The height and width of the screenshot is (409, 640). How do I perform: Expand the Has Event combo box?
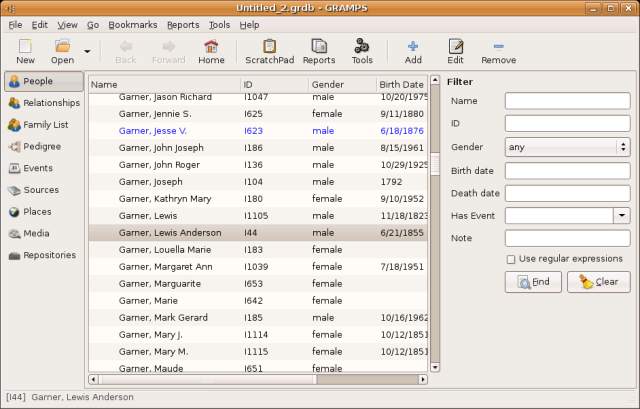(621, 215)
